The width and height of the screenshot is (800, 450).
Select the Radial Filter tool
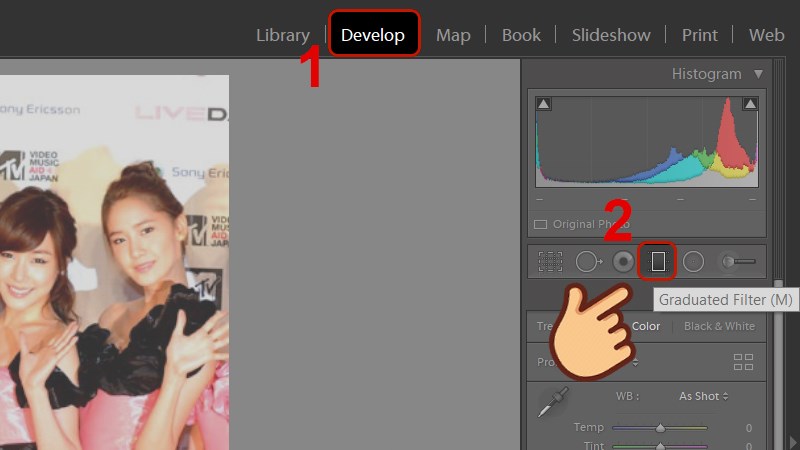point(693,262)
